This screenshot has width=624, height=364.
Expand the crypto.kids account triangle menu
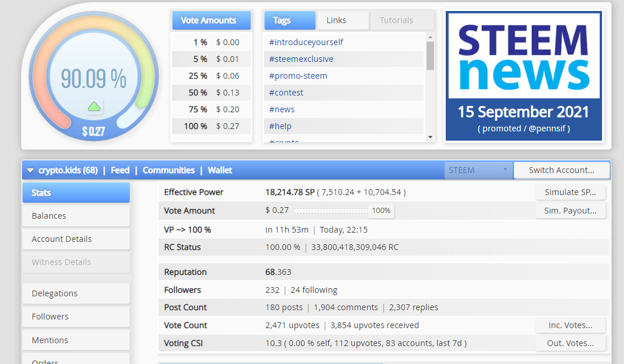[30, 170]
